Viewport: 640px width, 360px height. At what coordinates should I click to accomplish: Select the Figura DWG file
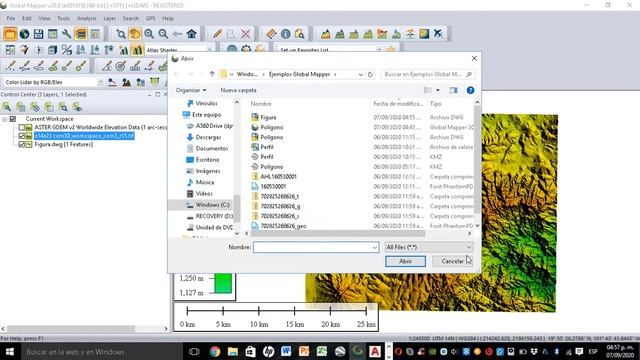[x=268, y=118]
